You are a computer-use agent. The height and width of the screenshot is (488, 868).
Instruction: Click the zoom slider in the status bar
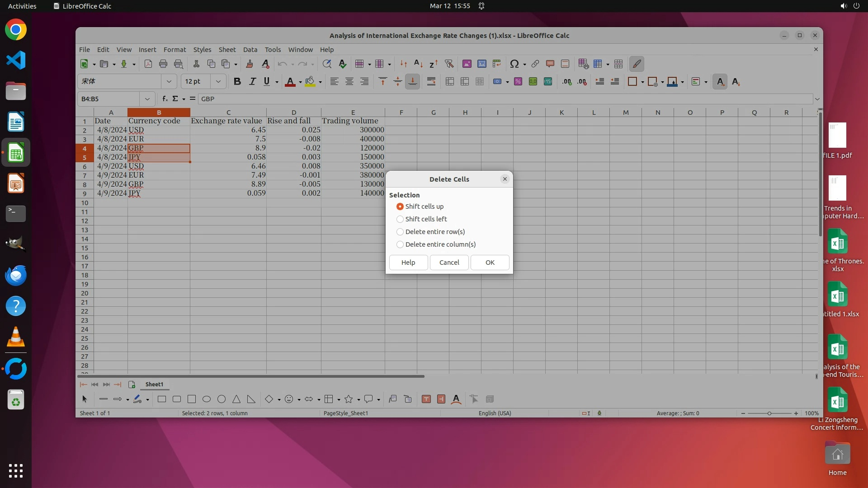[x=769, y=413]
